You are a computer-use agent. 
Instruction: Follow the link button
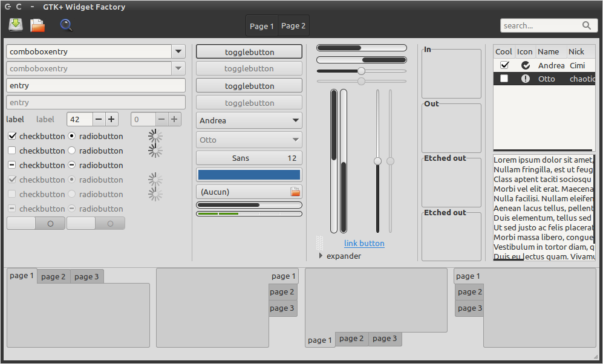click(364, 243)
